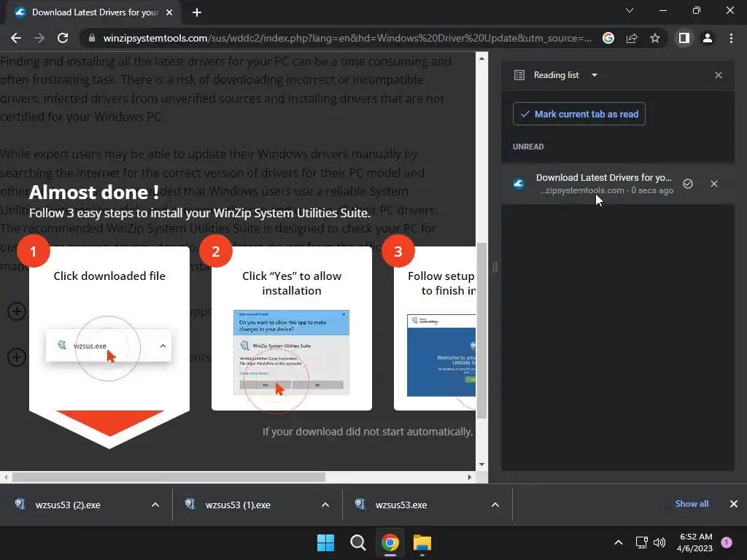The image size is (747, 560).
Task: Expand options for wzsus53.exe
Action: 495,505
